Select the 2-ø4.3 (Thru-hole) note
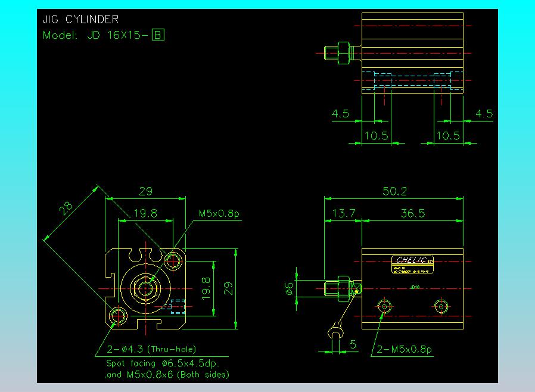Image resolution: width=535 pixels, height=392 pixels. pyautogui.click(x=151, y=349)
